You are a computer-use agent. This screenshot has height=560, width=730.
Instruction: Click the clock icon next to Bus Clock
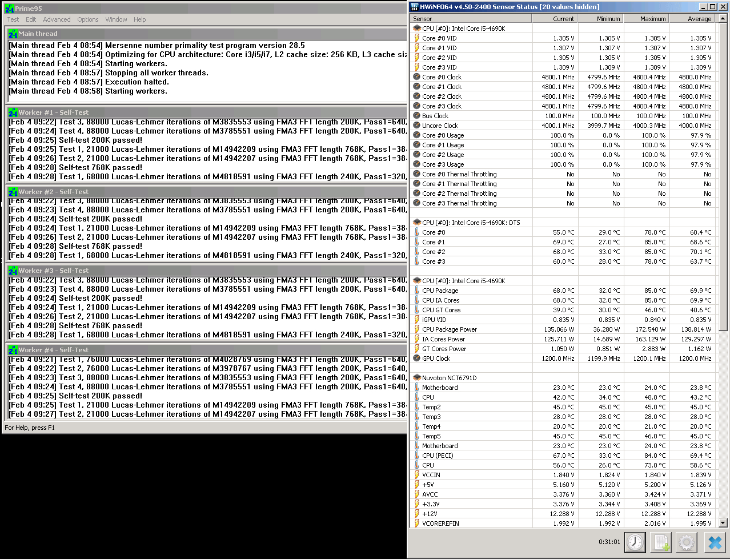coord(417,116)
